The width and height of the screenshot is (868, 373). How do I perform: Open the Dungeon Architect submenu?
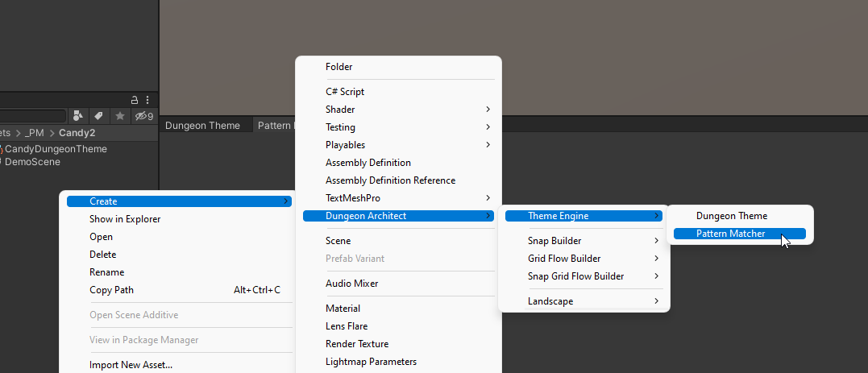(x=399, y=216)
